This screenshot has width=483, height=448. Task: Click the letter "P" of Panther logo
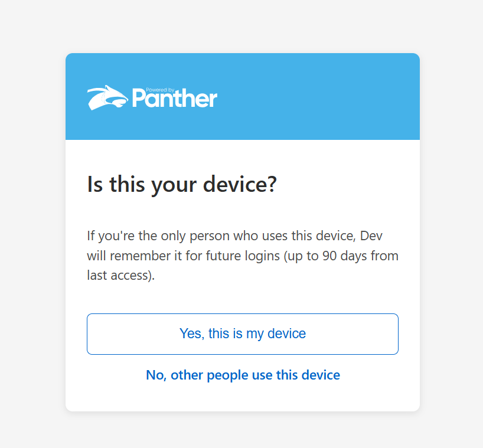(139, 99)
